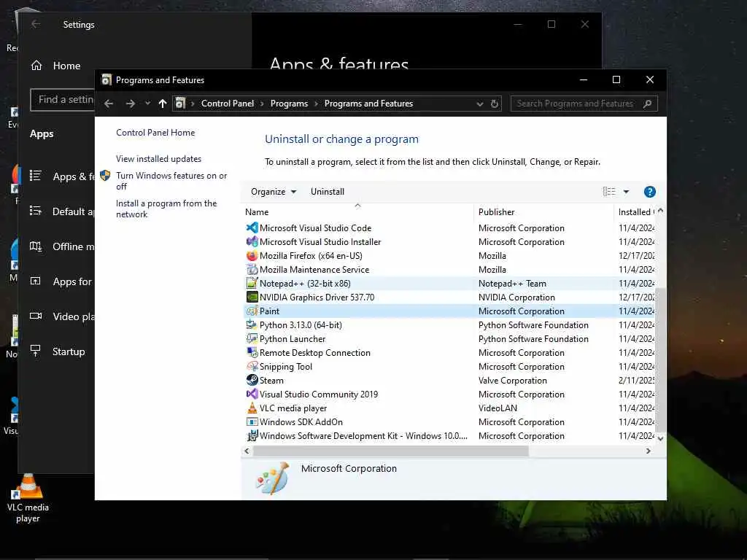747x560 pixels.
Task: Open the view options dropdown arrow
Action: pos(626,192)
